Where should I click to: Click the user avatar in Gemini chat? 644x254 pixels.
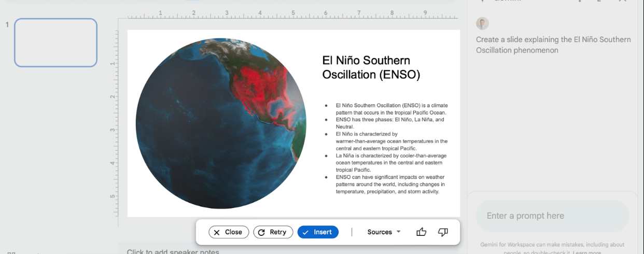pyautogui.click(x=482, y=23)
